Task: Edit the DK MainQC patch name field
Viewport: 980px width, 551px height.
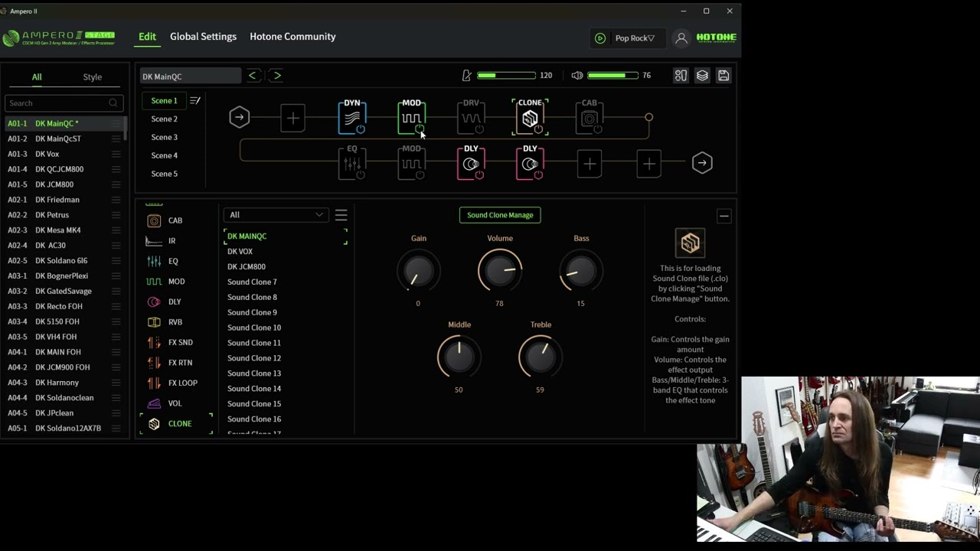Action: [x=190, y=76]
